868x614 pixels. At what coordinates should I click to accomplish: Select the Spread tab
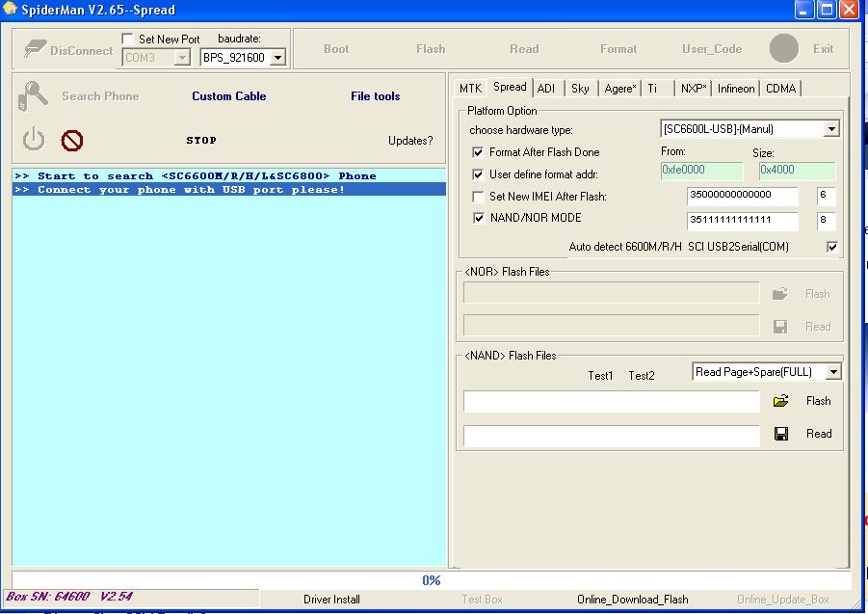510,87
